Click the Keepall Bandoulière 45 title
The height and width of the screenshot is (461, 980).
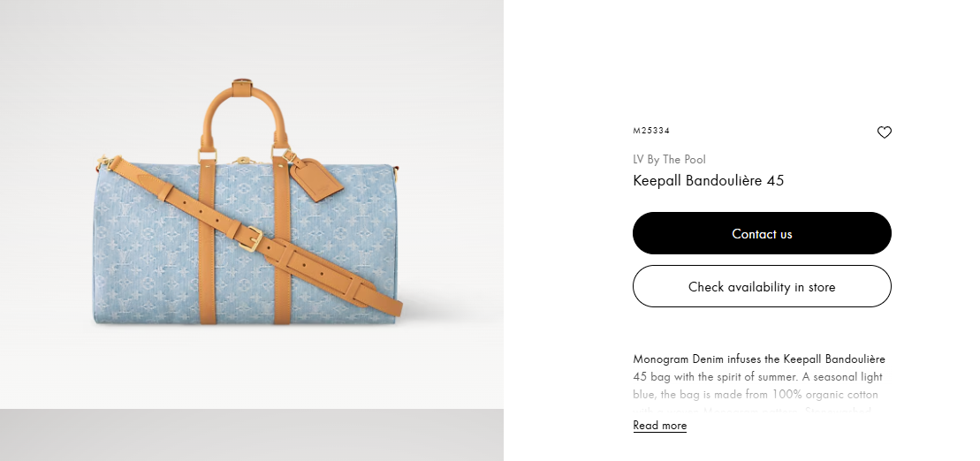tap(708, 180)
